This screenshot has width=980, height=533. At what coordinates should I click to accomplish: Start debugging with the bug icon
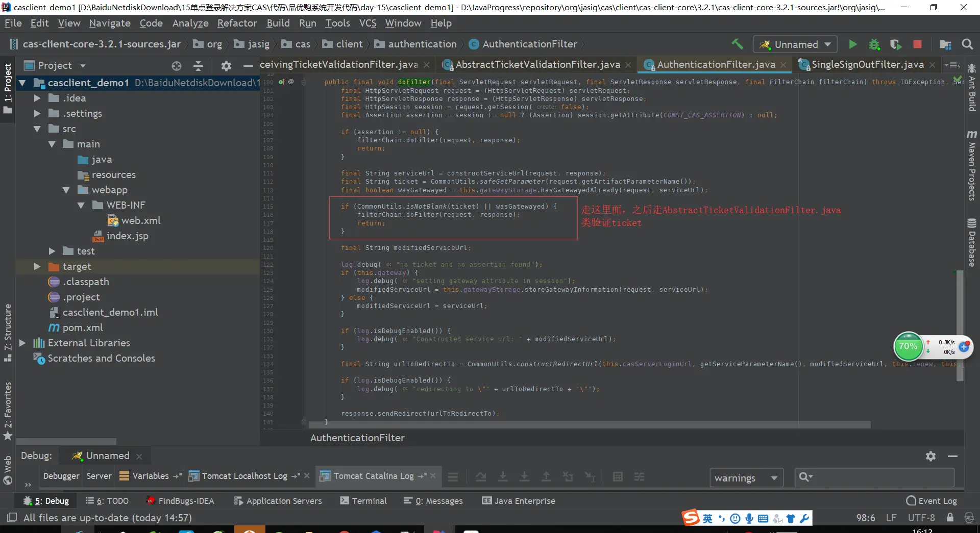click(874, 44)
